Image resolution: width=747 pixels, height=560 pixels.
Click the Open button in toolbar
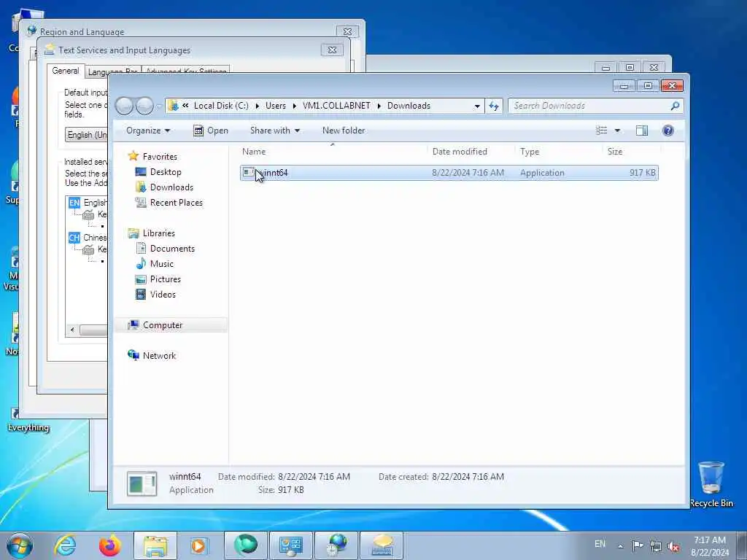click(211, 131)
